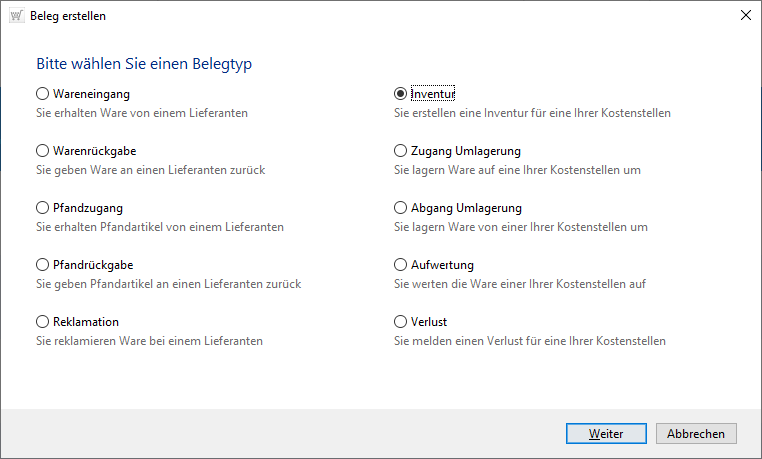This screenshot has width=762, height=459.
Task: Click the selected Inventur radio button
Action: click(401, 94)
